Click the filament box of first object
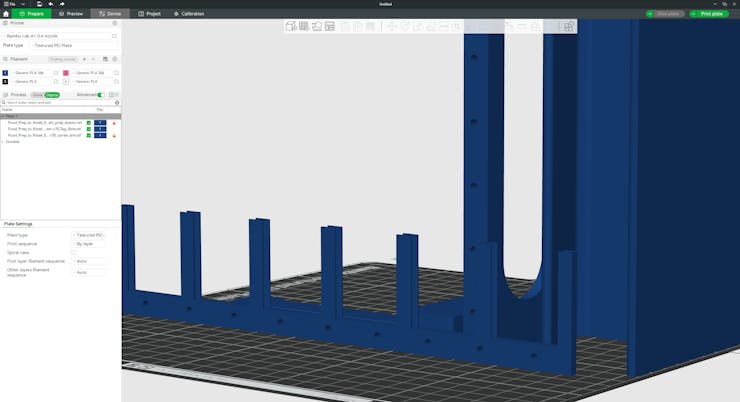 (x=100, y=123)
